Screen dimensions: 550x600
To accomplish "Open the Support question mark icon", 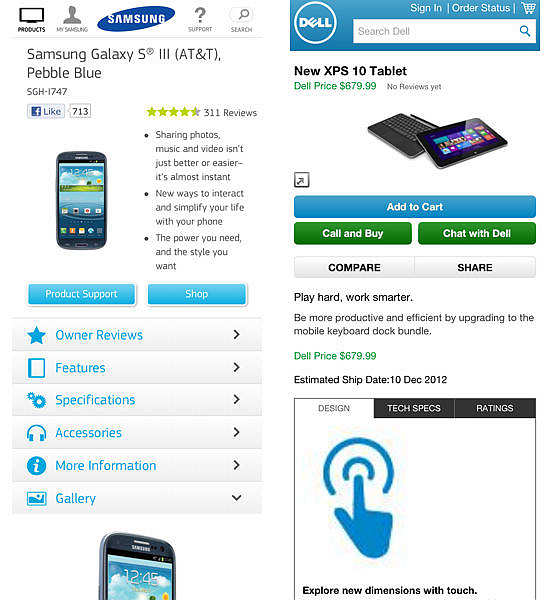I will 200,16.
